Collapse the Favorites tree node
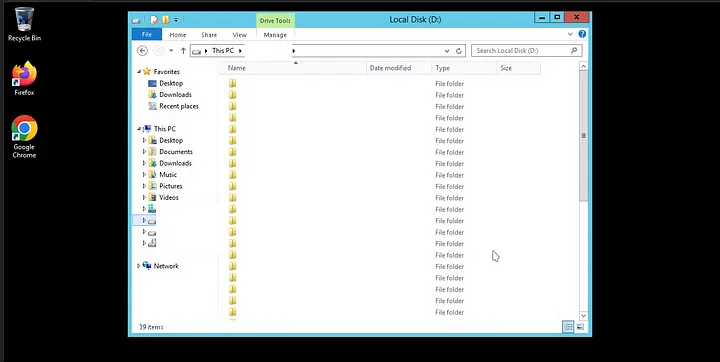 tap(139, 72)
